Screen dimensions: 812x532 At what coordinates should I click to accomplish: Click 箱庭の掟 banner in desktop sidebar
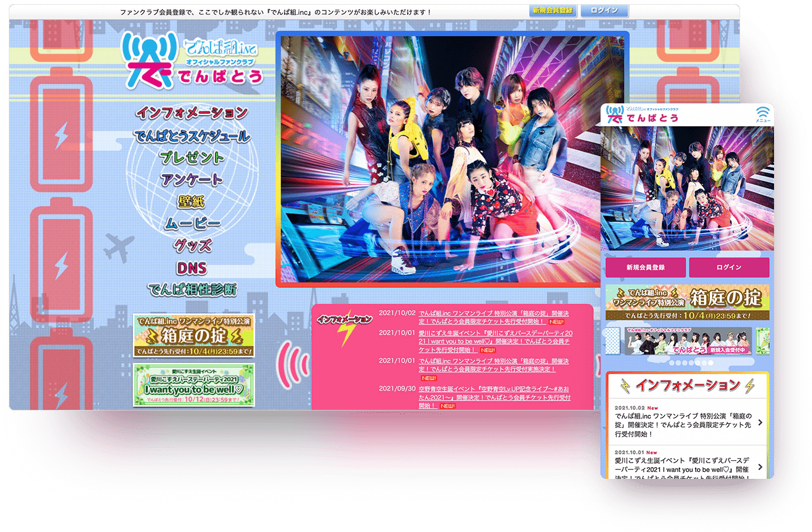(194, 336)
